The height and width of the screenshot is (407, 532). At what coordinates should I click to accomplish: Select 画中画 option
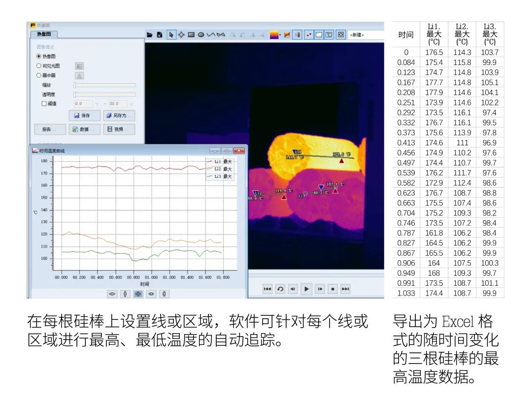[39, 76]
